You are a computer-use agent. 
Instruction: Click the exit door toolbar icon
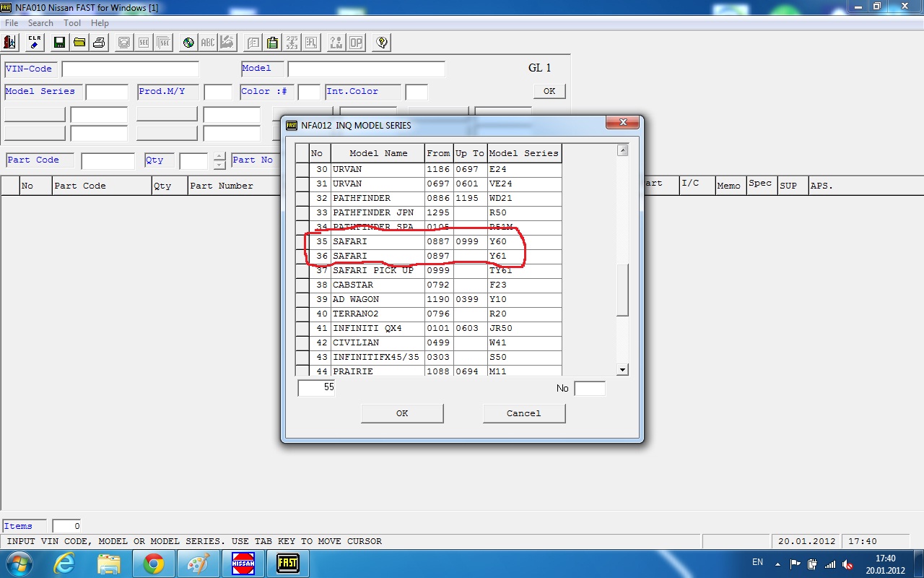click(11, 43)
